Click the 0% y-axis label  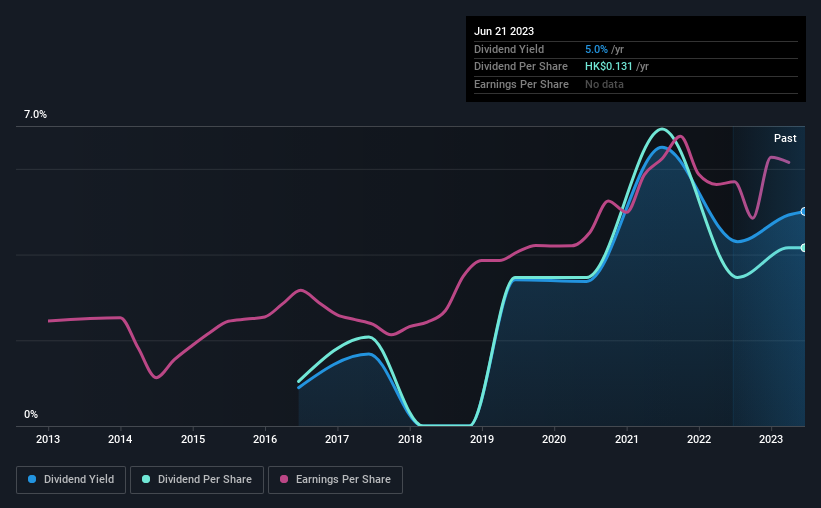coord(31,414)
